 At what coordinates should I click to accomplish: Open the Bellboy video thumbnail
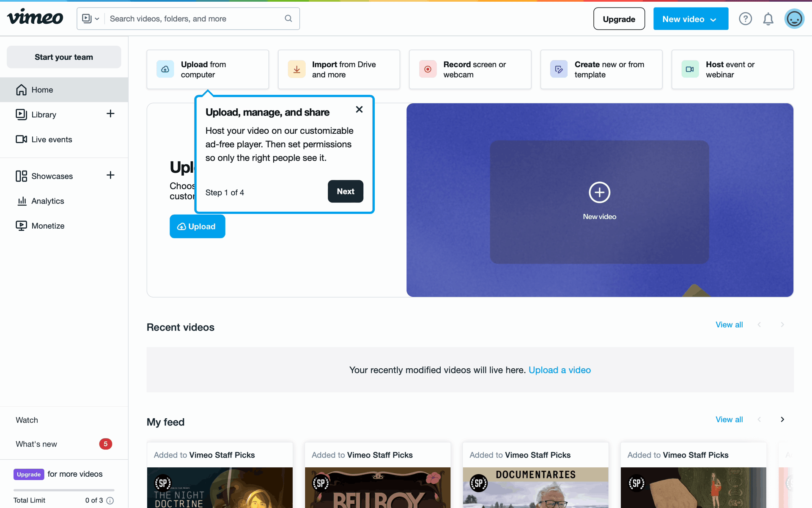point(378,488)
